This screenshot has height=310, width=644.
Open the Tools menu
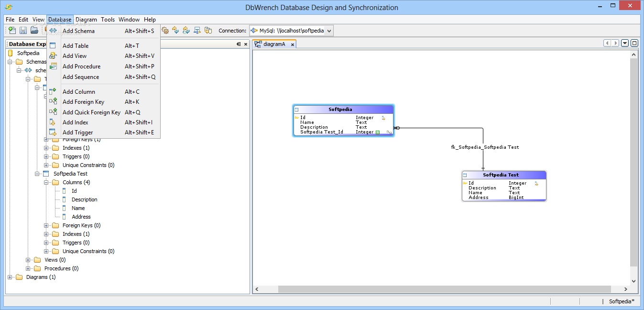[108, 20]
